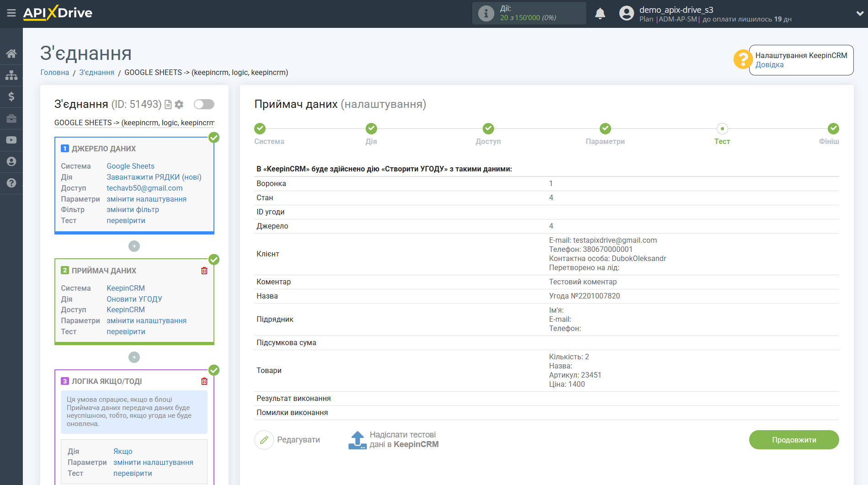Open the profile sidebar icon
The image size is (868, 485).
click(x=11, y=161)
